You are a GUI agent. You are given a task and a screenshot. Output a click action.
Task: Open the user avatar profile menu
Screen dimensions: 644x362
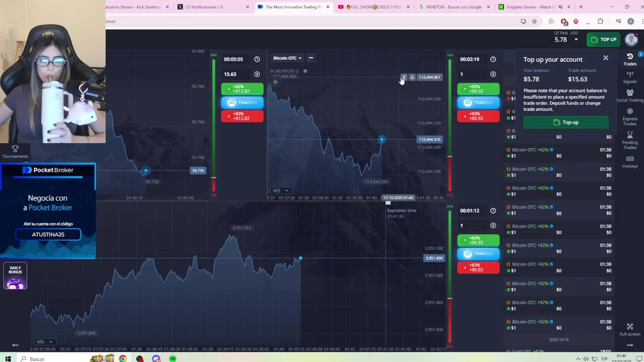(x=631, y=39)
